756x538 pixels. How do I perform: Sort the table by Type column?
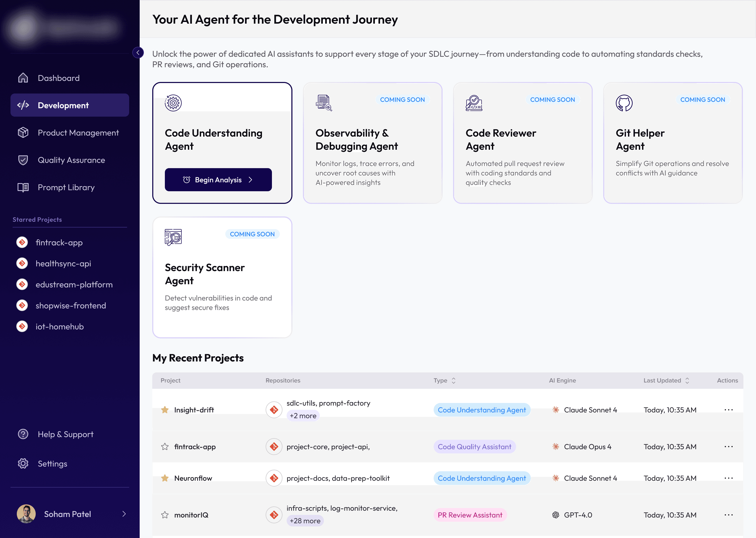[x=453, y=380]
